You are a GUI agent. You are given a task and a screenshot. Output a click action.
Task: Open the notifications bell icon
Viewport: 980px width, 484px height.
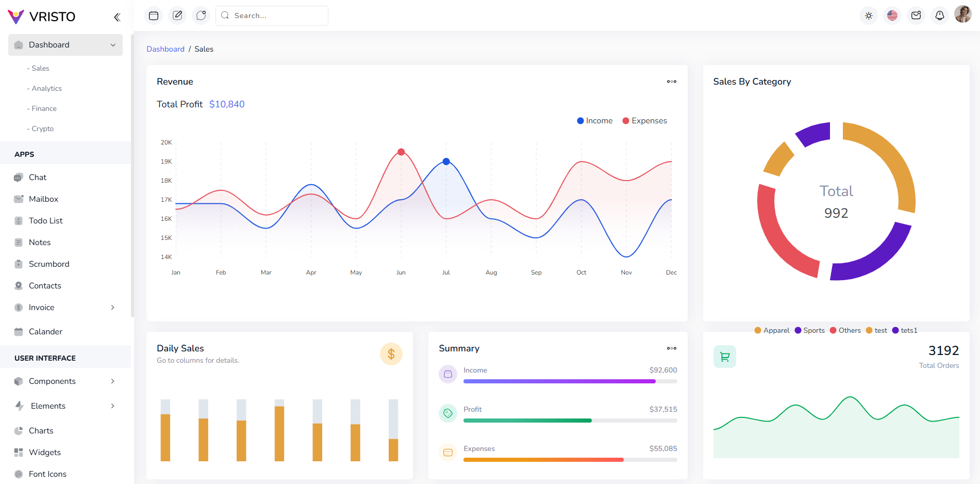point(940,15)
